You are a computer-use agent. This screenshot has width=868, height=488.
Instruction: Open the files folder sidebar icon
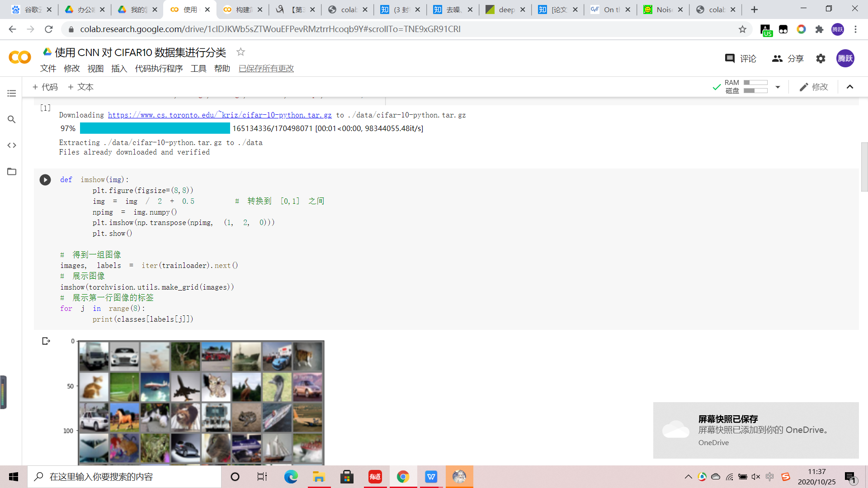tap(12, 172)
